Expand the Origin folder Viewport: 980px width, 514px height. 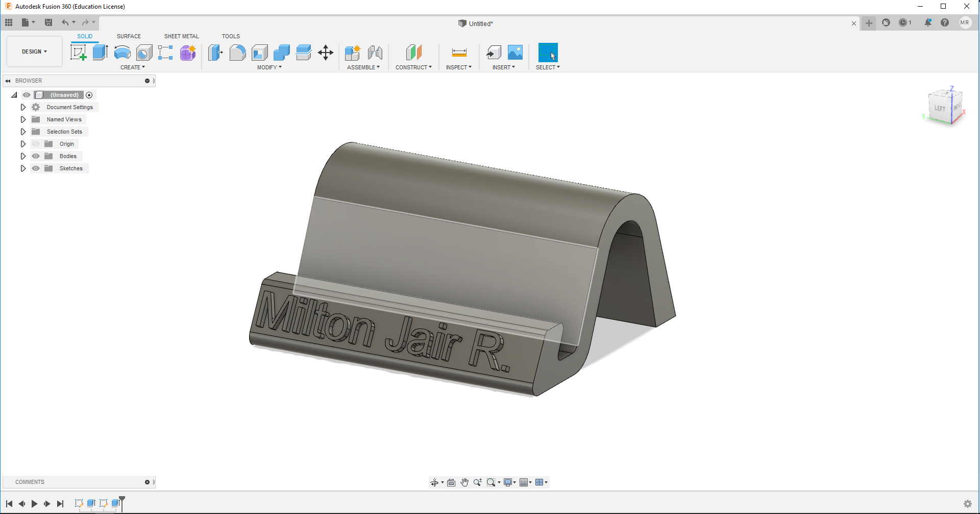pyautogui.click(x=23, y=144)
